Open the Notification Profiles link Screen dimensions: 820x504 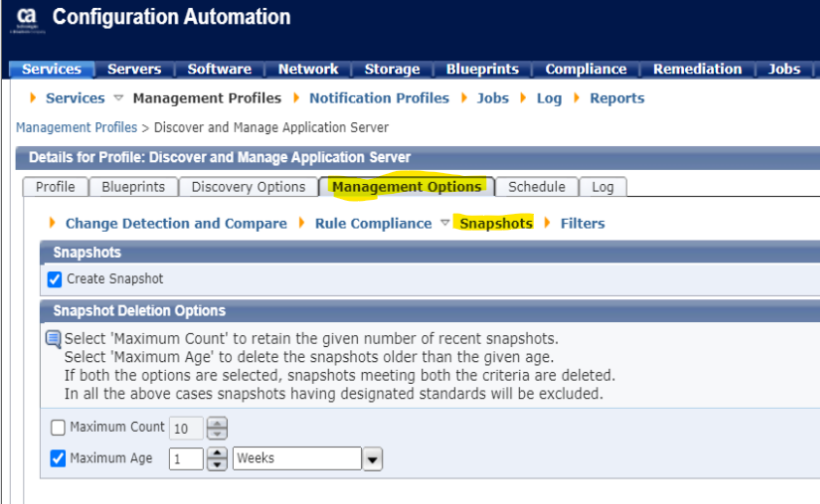(379, 98)
